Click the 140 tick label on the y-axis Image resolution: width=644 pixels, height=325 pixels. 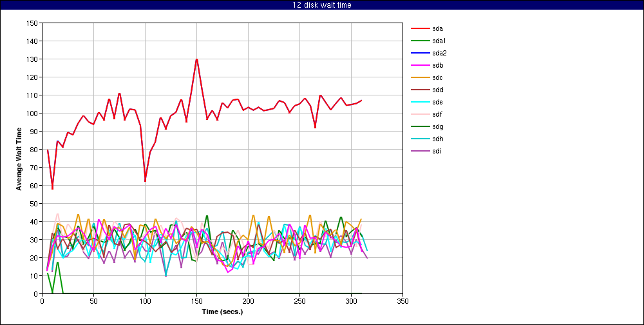click(x=32, y=41)
